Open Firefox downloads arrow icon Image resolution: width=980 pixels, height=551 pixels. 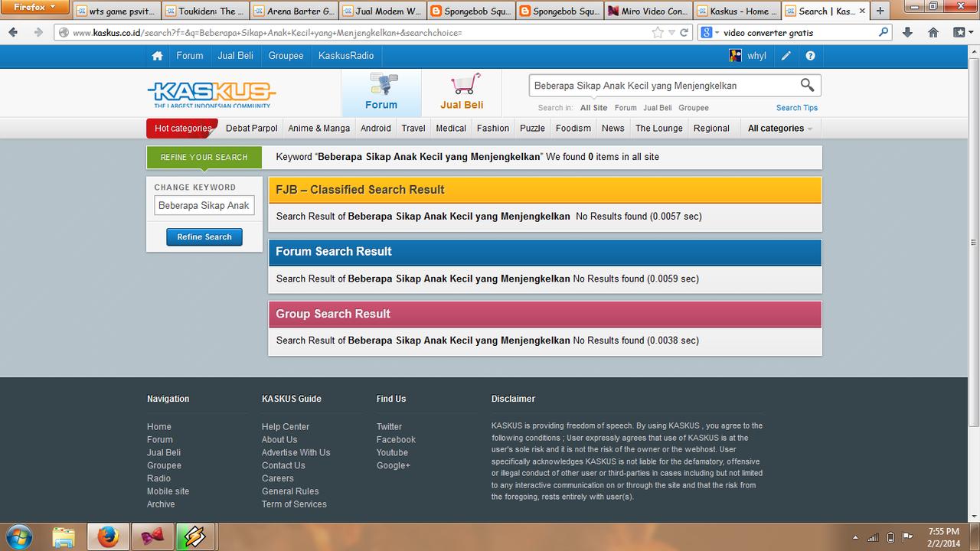[x=907, y=33]
